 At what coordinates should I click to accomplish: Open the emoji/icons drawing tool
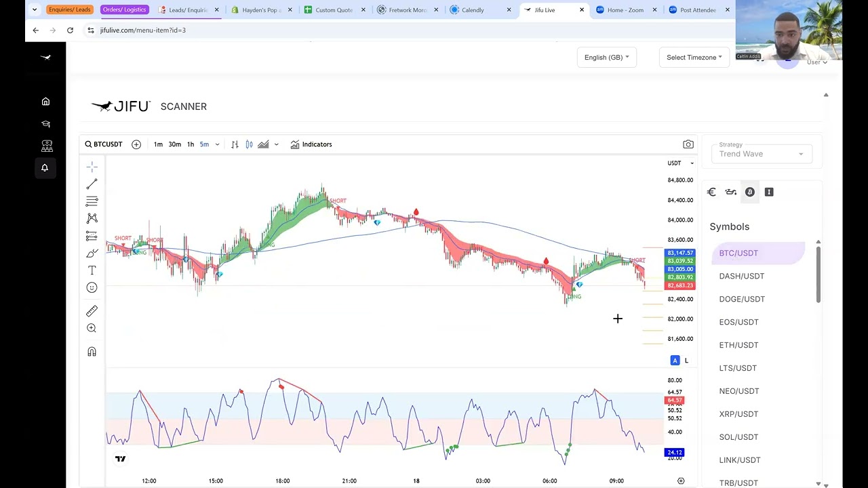tap(92, 287)
